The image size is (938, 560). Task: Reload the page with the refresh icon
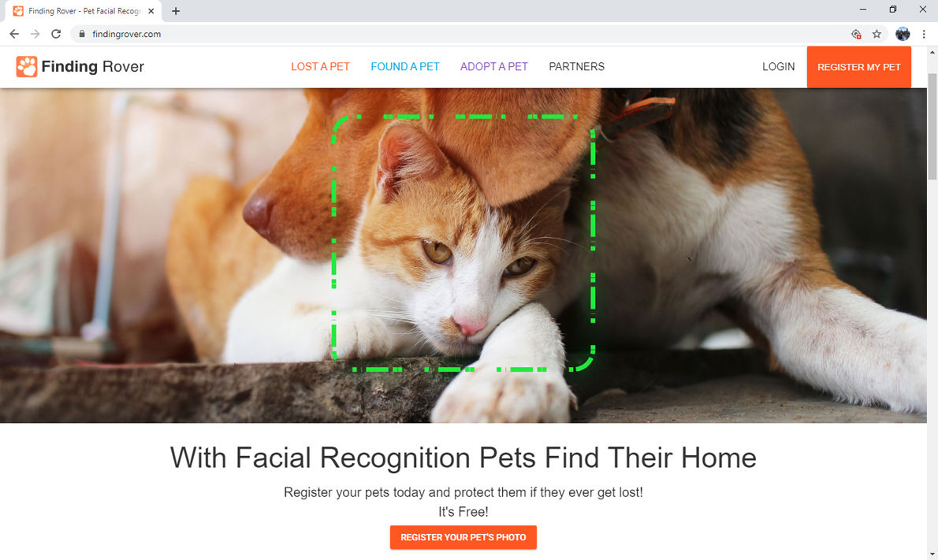56,34
